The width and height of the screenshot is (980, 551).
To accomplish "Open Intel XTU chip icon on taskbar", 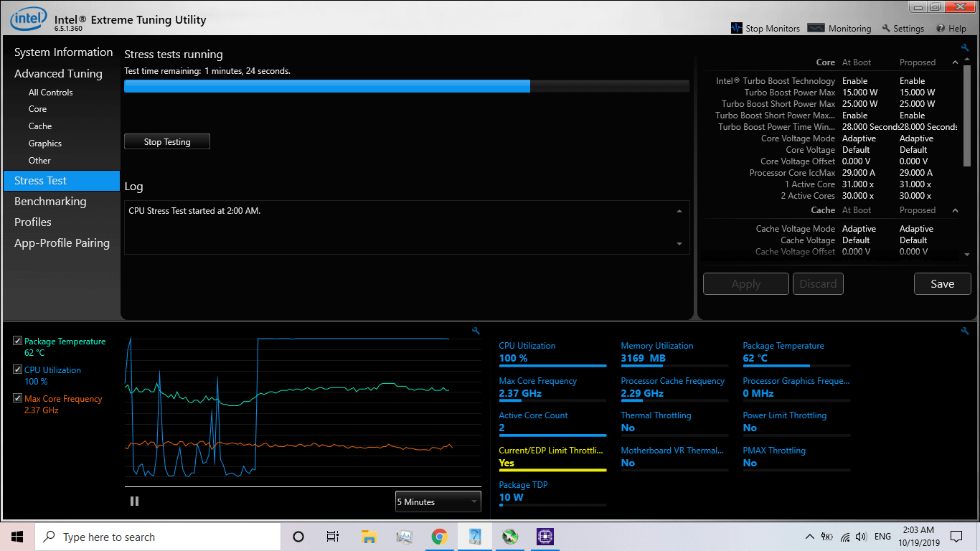I will click(545, 537).
